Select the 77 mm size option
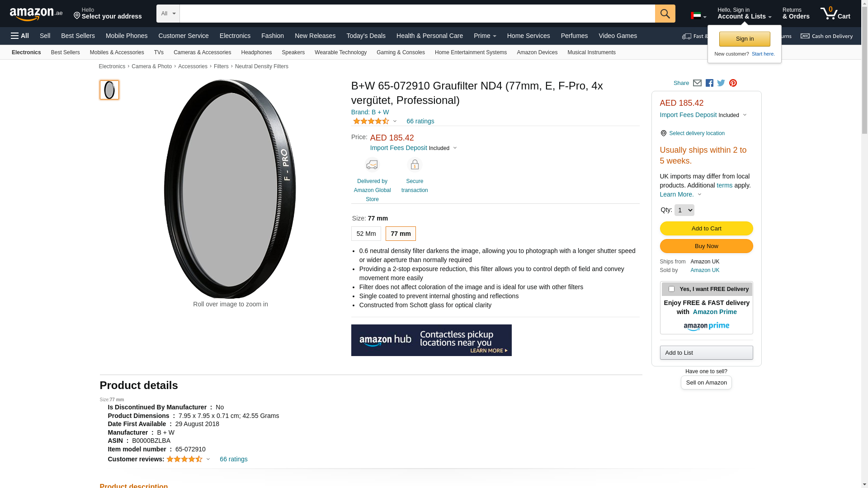 click(401, 234)
